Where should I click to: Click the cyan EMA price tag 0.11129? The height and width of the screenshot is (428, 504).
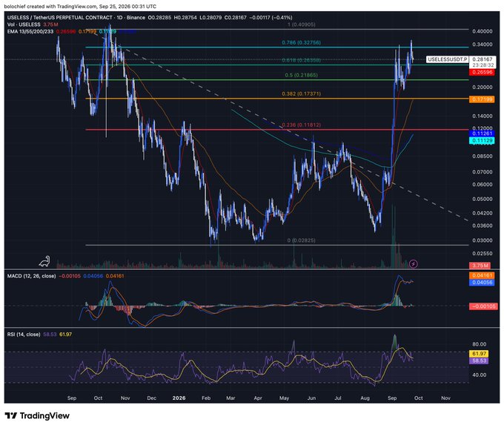pyautogui.click(x=483, y=140)
